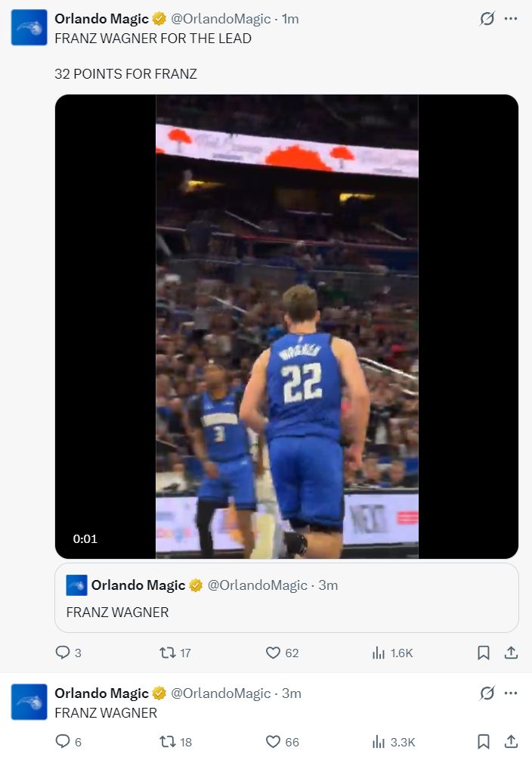Share the first tweet with the video
Image resolution: width=532 pixels, height=760 pixels.
click(511, 653)
